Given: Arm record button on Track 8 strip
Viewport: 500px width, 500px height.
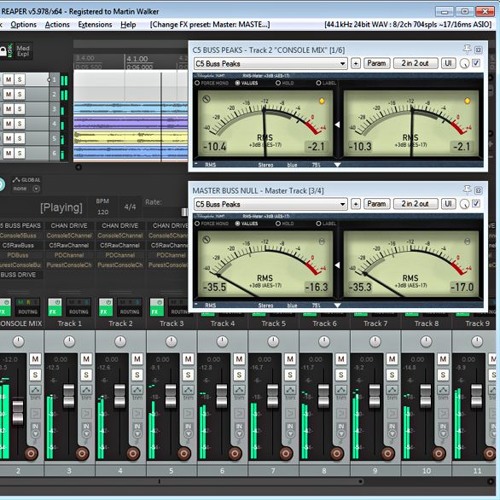Looking at the screenshot, I should click(x=439, y=453).
